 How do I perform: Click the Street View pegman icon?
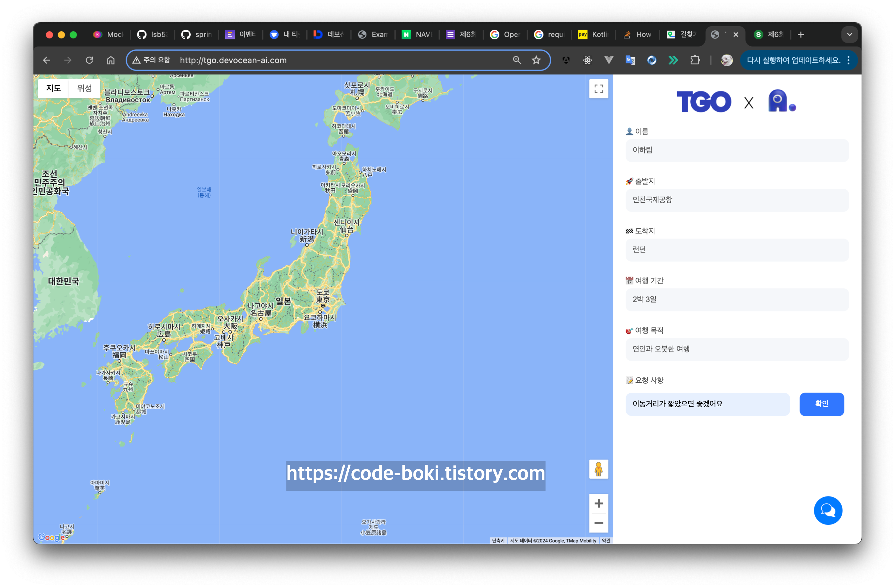tap(598, 469)
